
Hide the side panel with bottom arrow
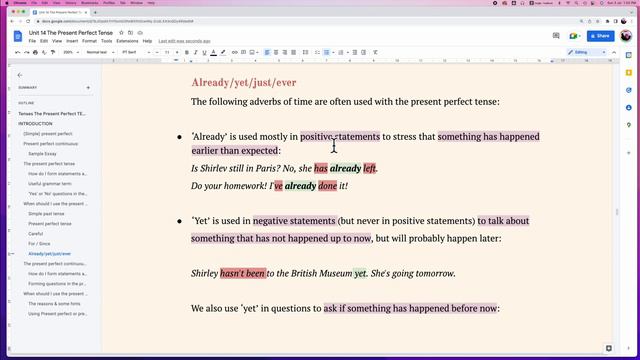(x=629, y=349)
